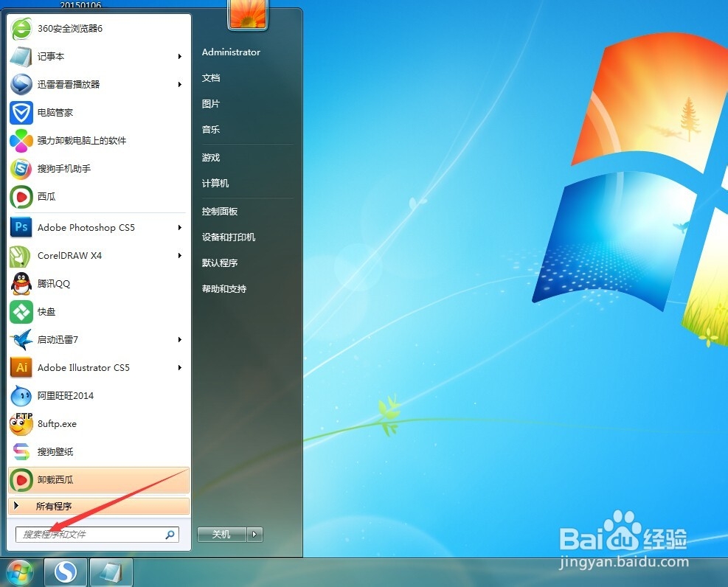Click the 卸载西瓜 uninstall icon
The image size is (728, 587).
[x=21, y=480]
